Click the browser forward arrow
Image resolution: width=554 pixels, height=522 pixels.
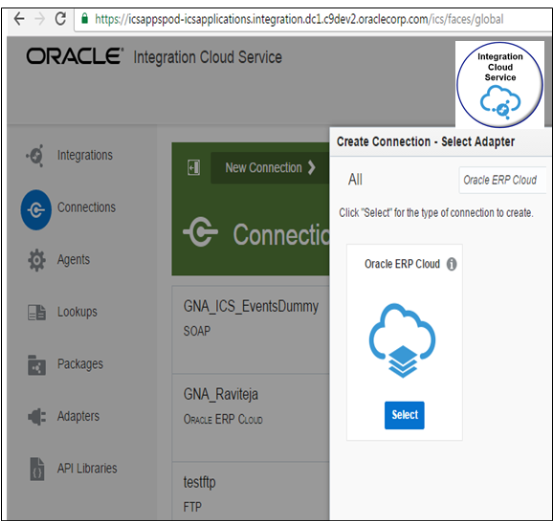click(x=40, y=19)
